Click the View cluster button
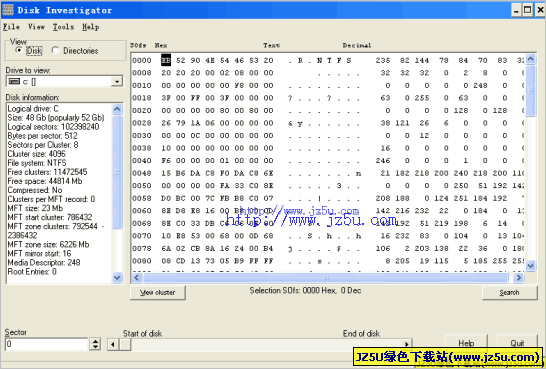The height and width of the screenshot is (369, 546). pos(158,292)
